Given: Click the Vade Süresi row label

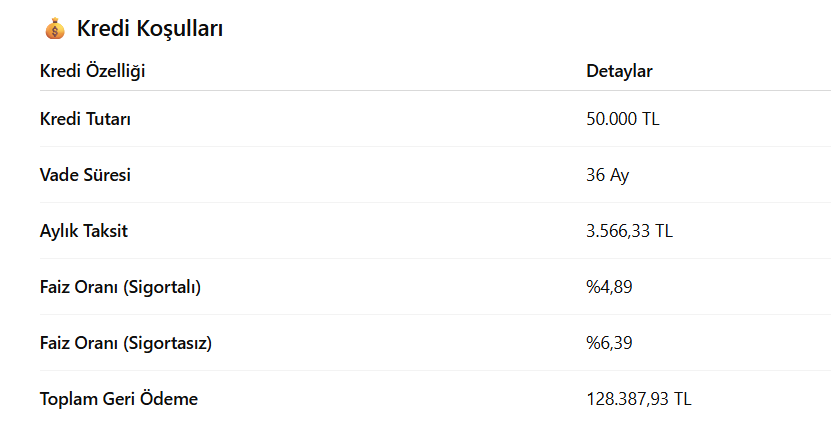Looking at the screenshot, I should coord(85,175).
